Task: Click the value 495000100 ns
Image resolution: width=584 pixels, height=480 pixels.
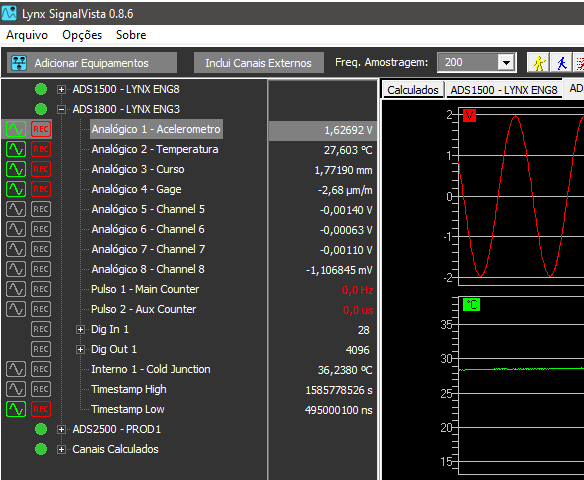Action: click(x=339, y=410)
